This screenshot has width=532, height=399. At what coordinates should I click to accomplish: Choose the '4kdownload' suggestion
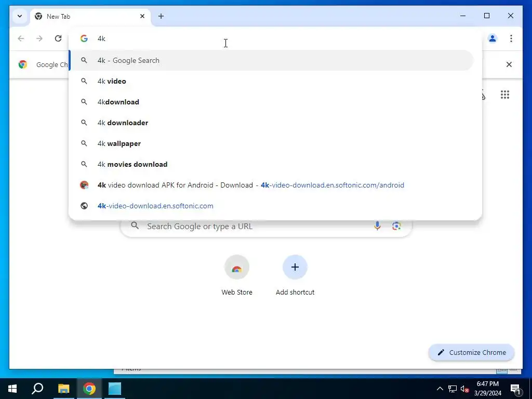point(271,102)
